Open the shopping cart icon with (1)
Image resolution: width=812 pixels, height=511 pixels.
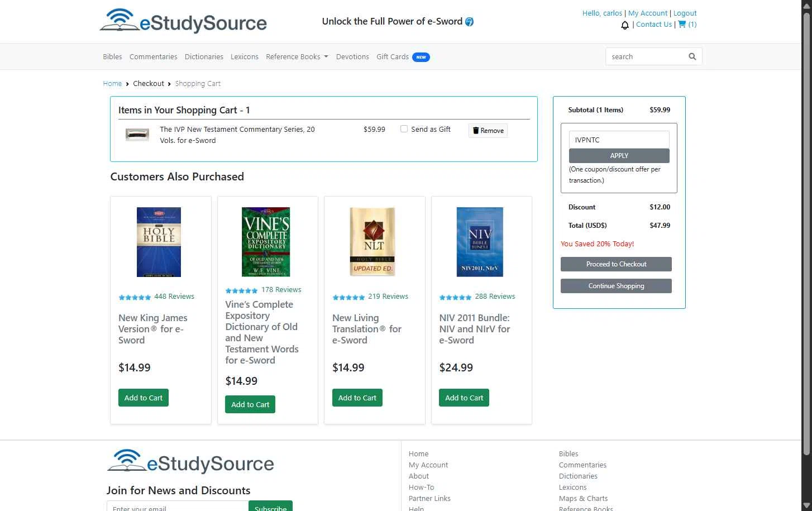(x=687, y=25)
